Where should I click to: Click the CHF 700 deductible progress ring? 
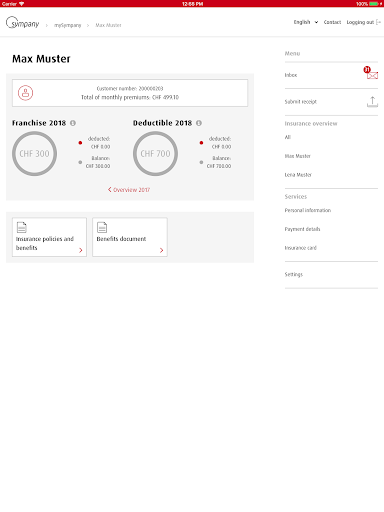click(x=155, y=153)
